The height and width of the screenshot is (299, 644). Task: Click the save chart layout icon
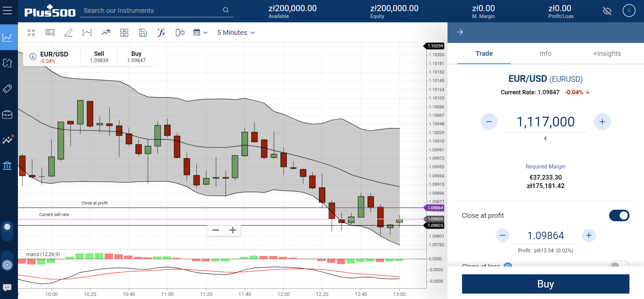(143, 32)
